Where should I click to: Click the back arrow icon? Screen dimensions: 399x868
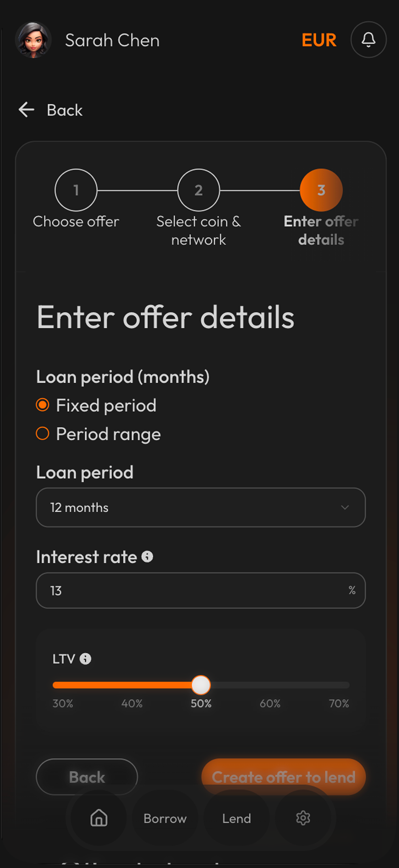27,110
